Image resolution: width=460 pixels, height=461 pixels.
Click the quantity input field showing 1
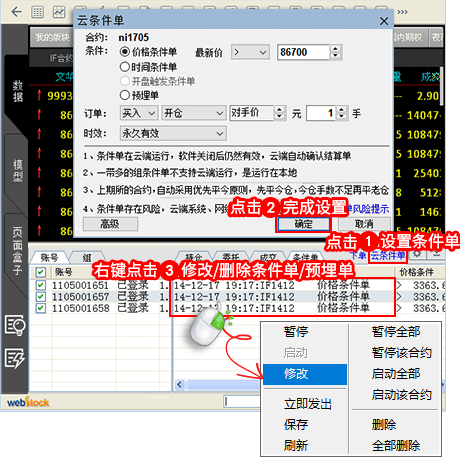[321, 113]
